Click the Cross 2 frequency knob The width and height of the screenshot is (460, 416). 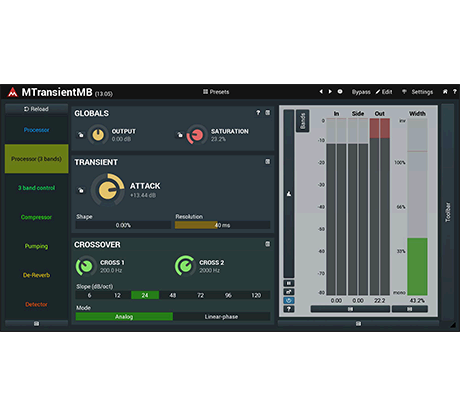click(x=185, y=266)
